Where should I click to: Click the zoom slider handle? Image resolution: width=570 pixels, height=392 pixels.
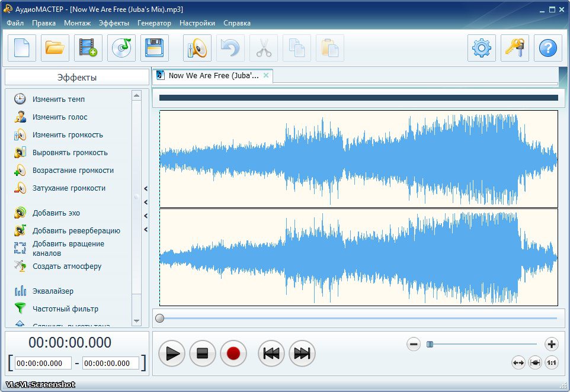[430, 344]
